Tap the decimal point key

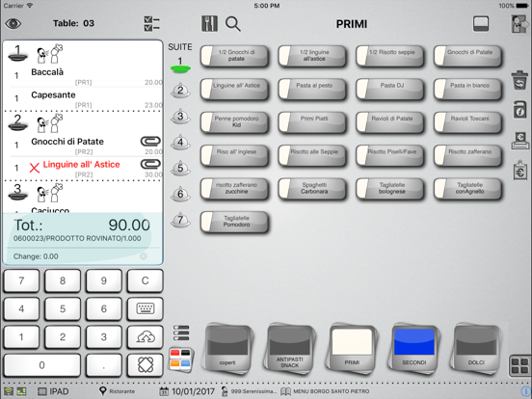[x=103, y=365]
